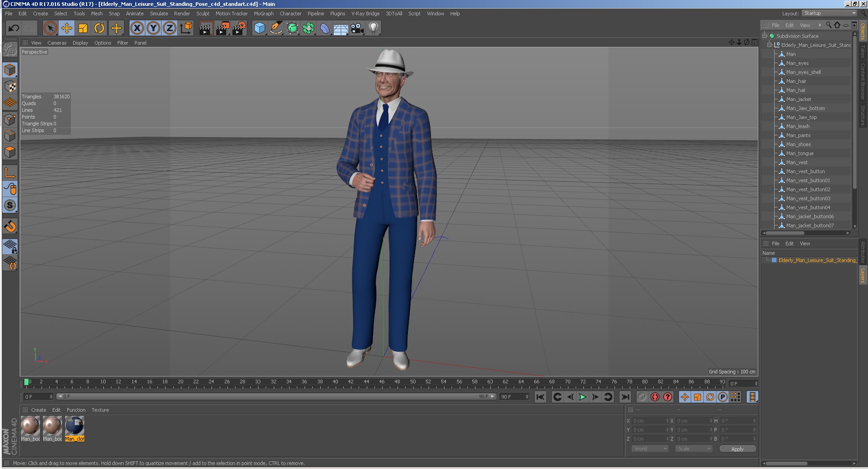
Task: Open the Layers side tab
Action: [x=863, y=275]
